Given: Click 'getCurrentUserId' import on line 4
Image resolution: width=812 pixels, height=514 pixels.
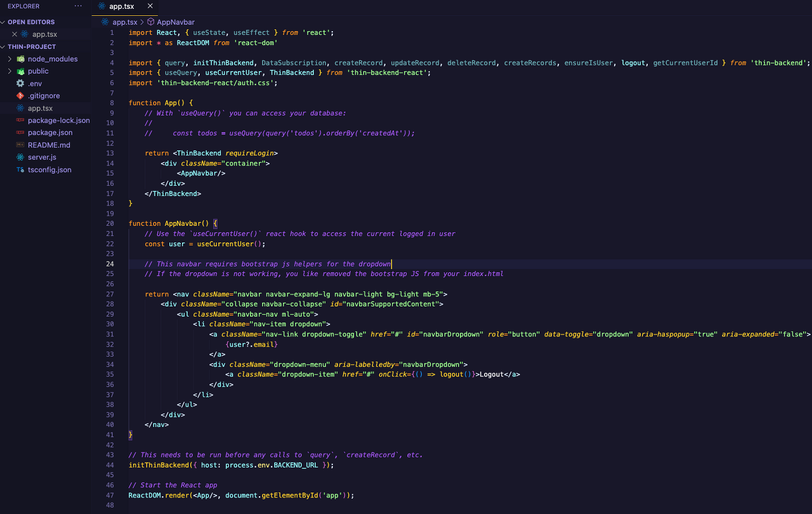Looking at the screenshot, I should [x=685, y=63].
